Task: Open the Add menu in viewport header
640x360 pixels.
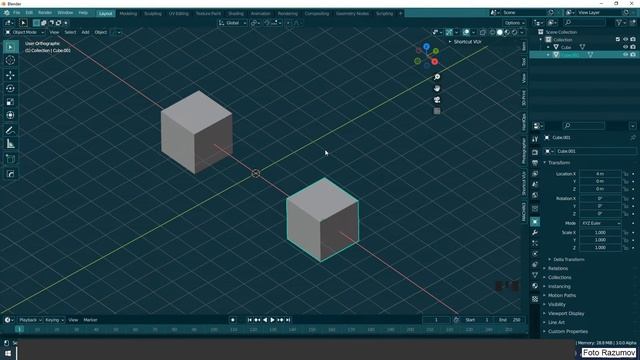Action: coord(85,32)
